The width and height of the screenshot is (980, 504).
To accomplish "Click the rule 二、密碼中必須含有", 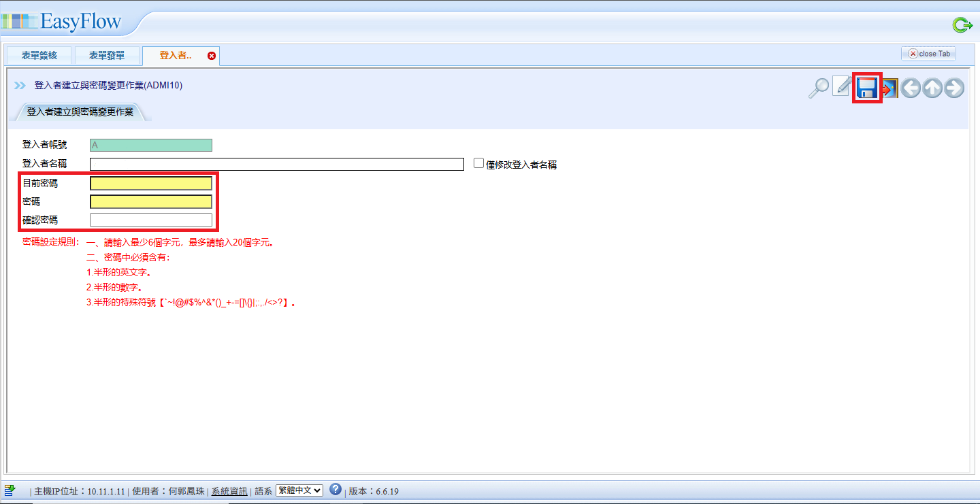I will [x=129, y=257].
